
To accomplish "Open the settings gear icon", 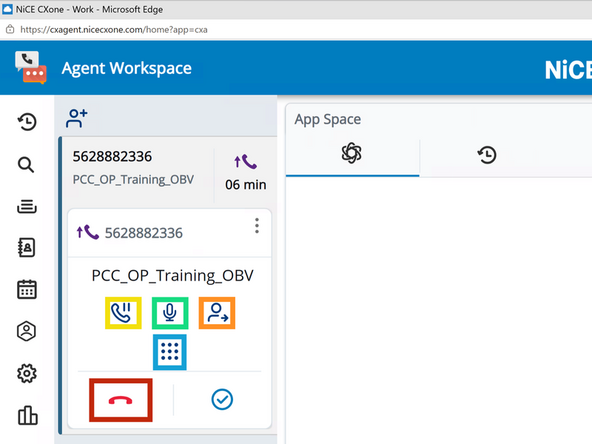I will coord(27,373).
